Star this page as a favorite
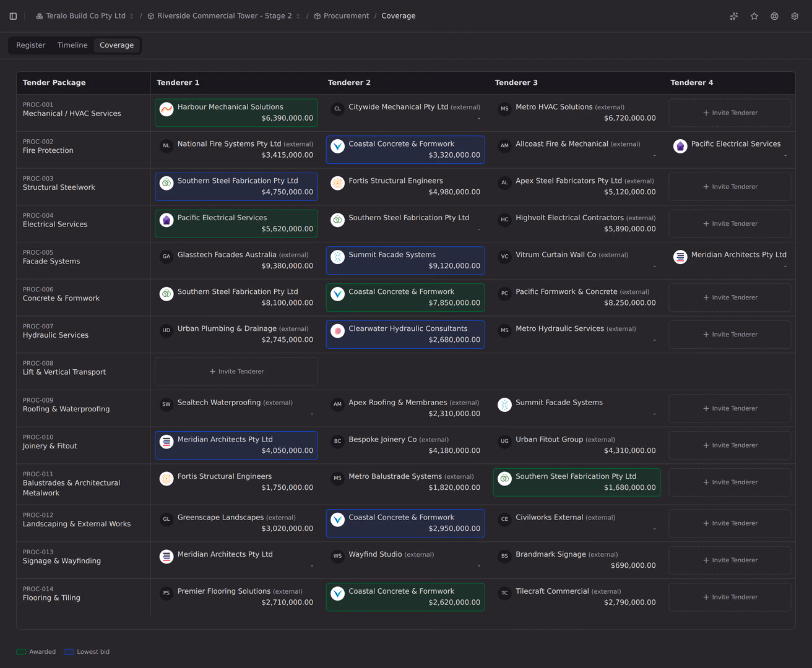The width and height of the screenshot is (812, 668). (x=754, y=16)
